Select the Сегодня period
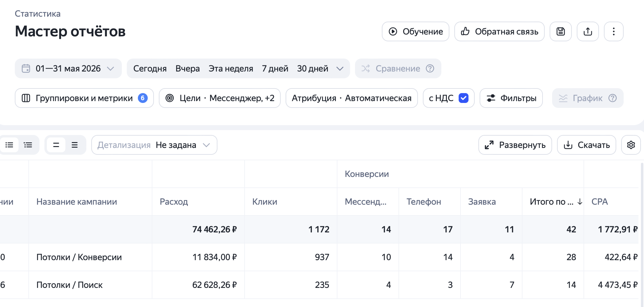The width and height of the screenshot is (644, 307). tap(150, 68)
